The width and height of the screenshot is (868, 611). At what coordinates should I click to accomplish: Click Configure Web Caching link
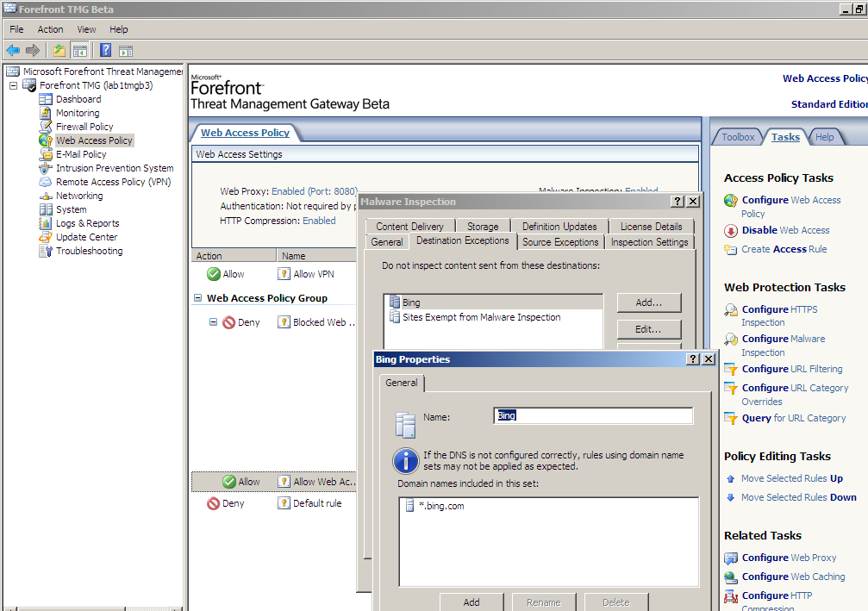tap(793, 577)
